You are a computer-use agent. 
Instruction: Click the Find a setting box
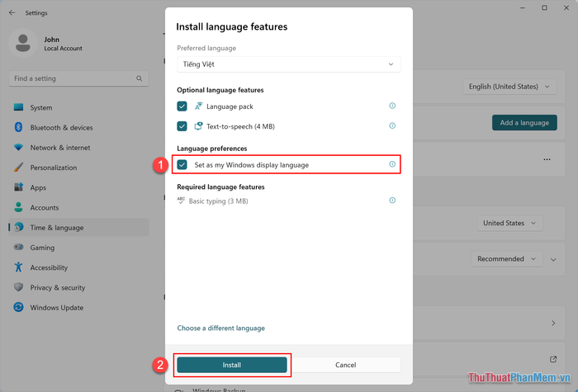[x=78, y=78]
